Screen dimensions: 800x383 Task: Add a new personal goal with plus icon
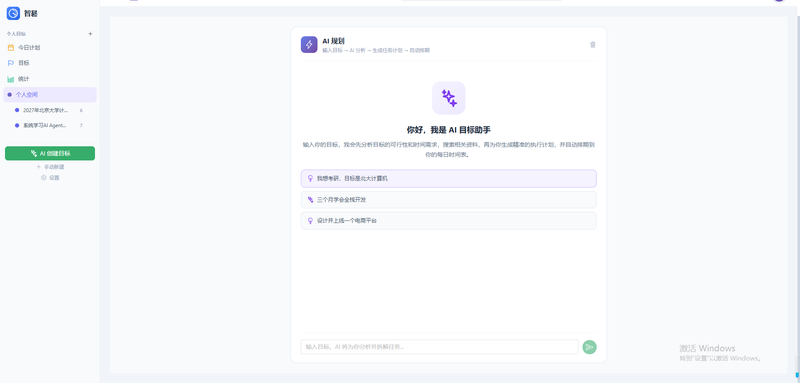[x=90, y=34]
